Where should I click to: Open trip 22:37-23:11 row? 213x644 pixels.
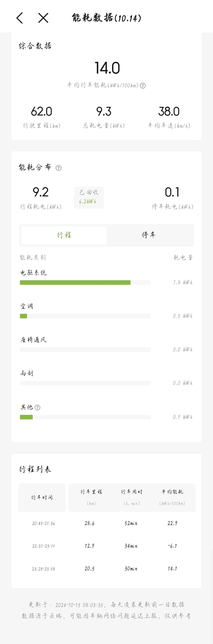coord(107,546)
